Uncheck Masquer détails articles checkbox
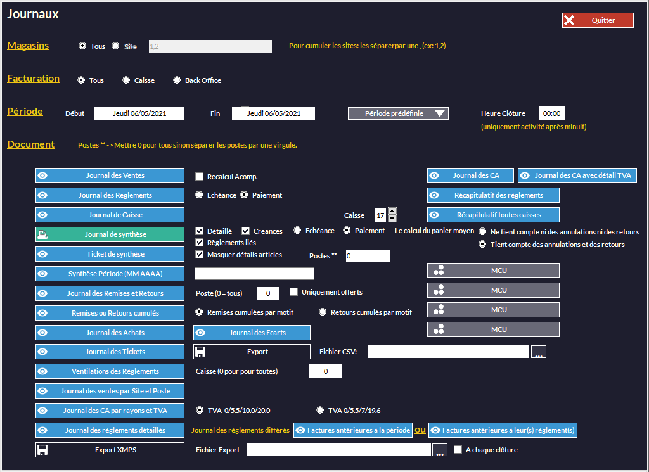 click(199, 254)
